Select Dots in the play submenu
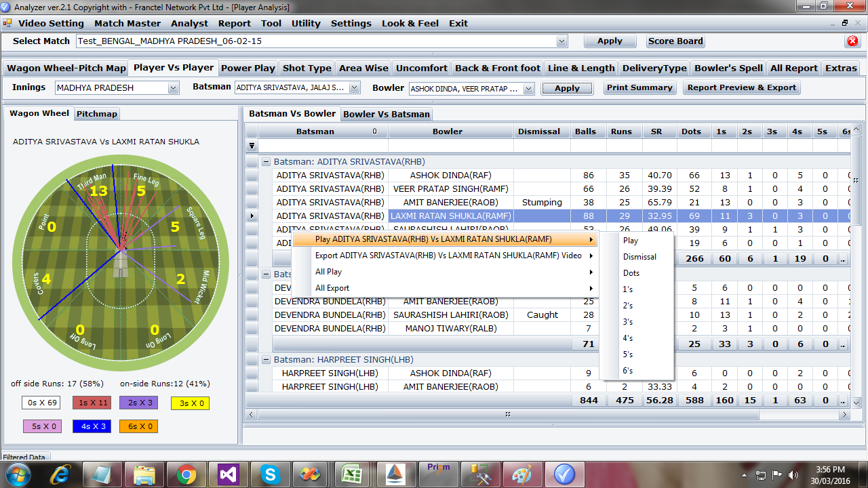This screenshot has height=488, width=868. click(637, 273)
